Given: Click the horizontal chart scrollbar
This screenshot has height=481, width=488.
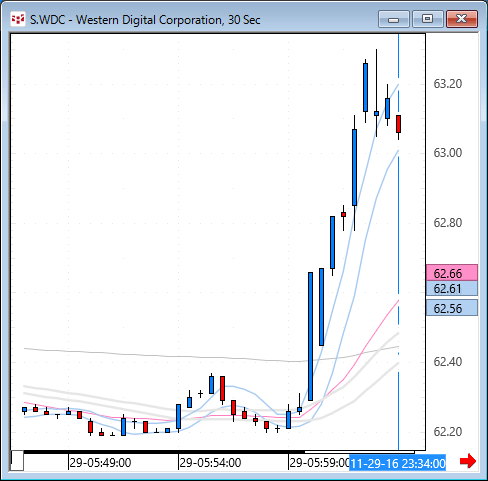Looking at the screenshot, I should (x=219, y=452).
